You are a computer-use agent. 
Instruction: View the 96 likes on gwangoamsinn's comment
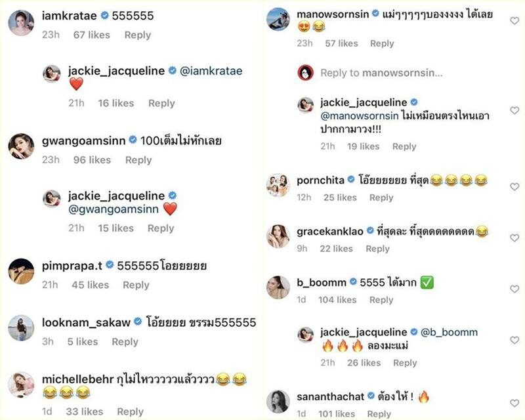coord(92,159)
